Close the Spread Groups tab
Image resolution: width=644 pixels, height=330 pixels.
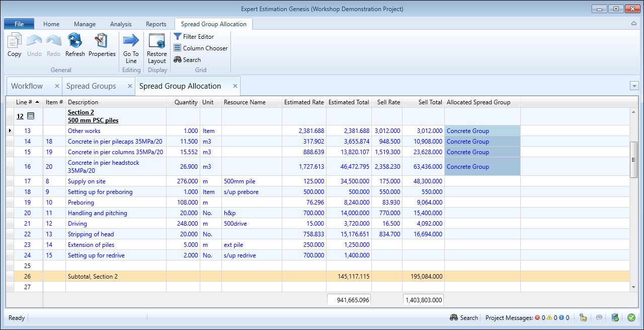click(130, 86)
